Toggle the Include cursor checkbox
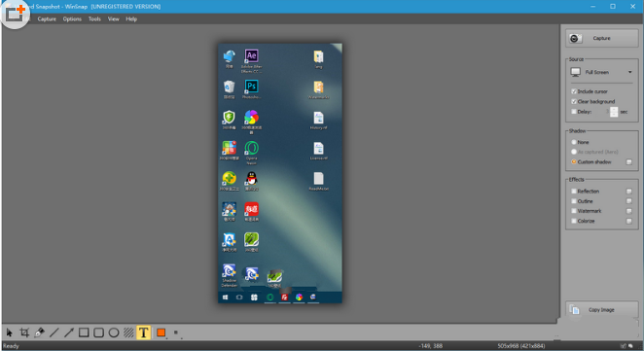The image size is (644, 351). [x=574, y=91]
